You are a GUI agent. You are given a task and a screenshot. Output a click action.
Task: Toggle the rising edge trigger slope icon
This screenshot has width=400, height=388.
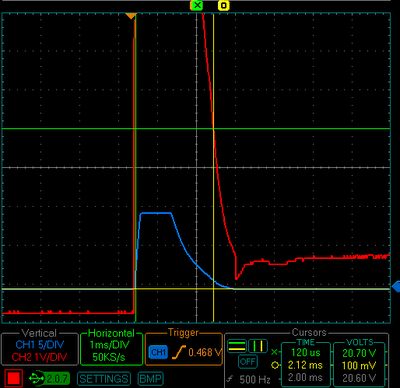coord(179,352)
